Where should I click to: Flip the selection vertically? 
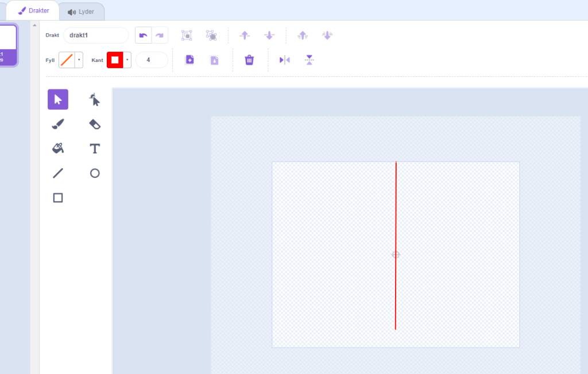[x=310, y=60]
